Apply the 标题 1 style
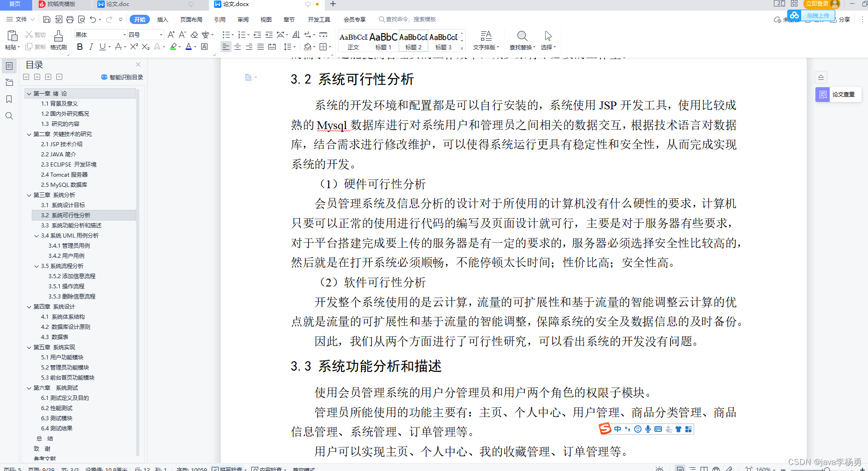The width and height of the screenshot is (868, 471). click(x=383, y=41)
